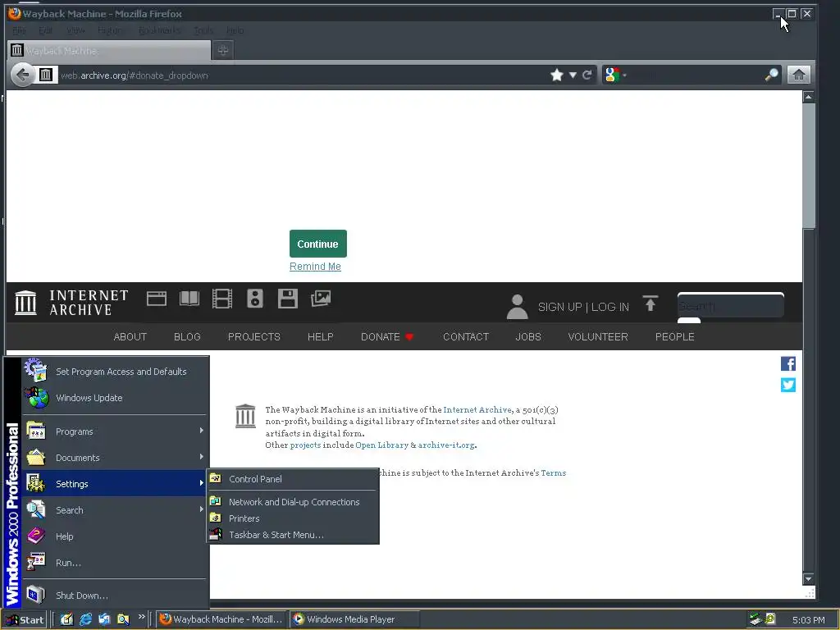Screen dimensions: 840x630
Task: Click the Start button
Action: (25, 620)
